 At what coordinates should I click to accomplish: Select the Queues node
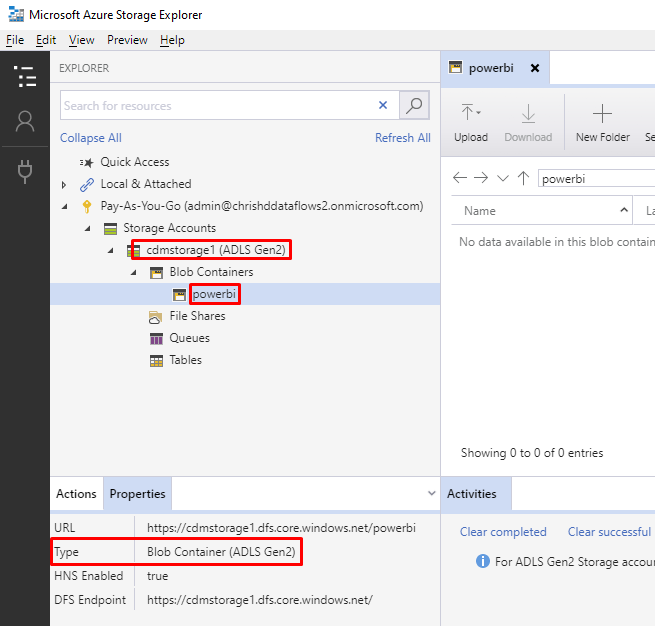point(189,338)
